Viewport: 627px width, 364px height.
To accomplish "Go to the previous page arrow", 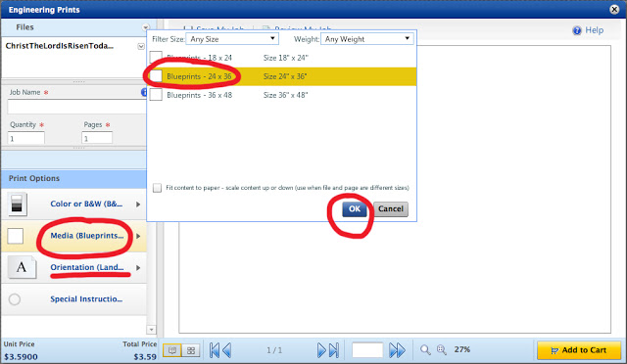I will point(226,350).
